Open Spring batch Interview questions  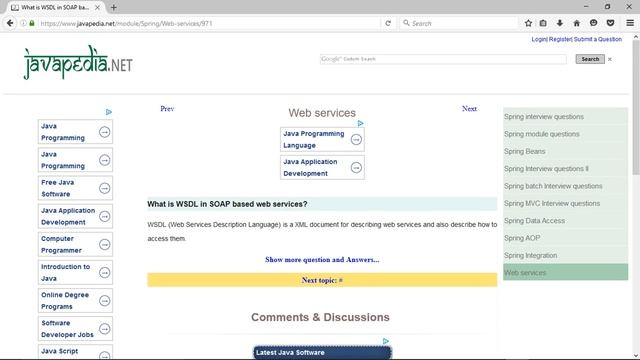[565, 186]
